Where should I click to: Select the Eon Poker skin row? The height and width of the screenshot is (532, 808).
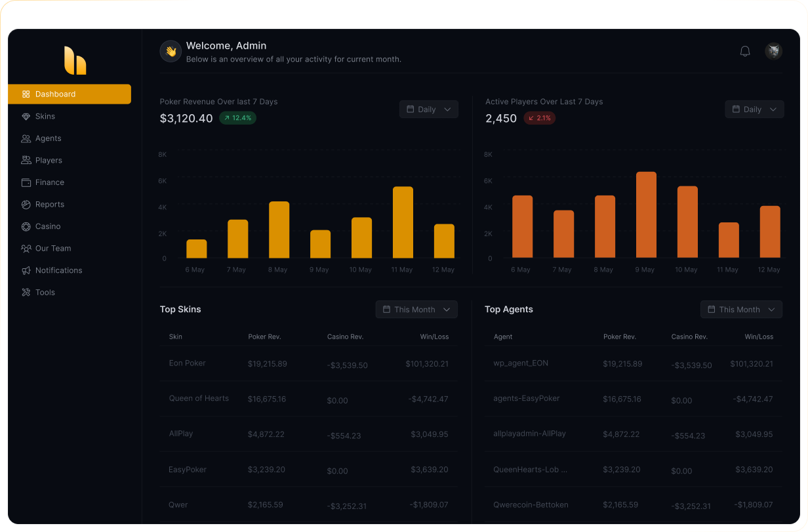[308, 363]
